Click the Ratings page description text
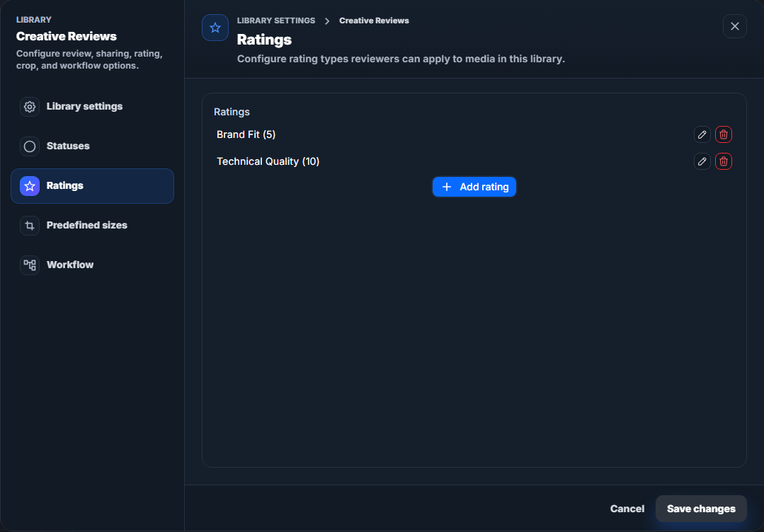The height and width of the screenshot is (532, 764). (401, 59)
